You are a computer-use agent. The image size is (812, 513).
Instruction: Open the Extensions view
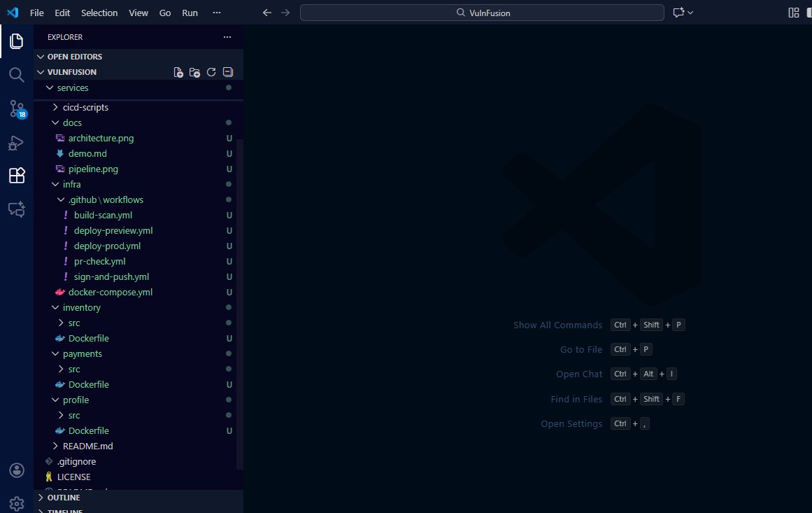17,176
